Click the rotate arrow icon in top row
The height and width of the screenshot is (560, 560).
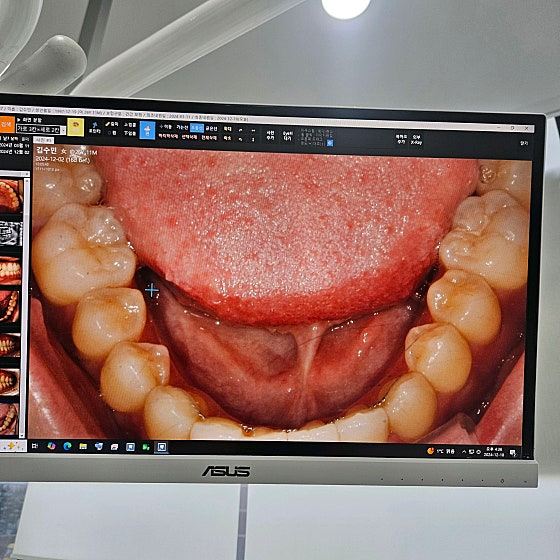(240, 130)
